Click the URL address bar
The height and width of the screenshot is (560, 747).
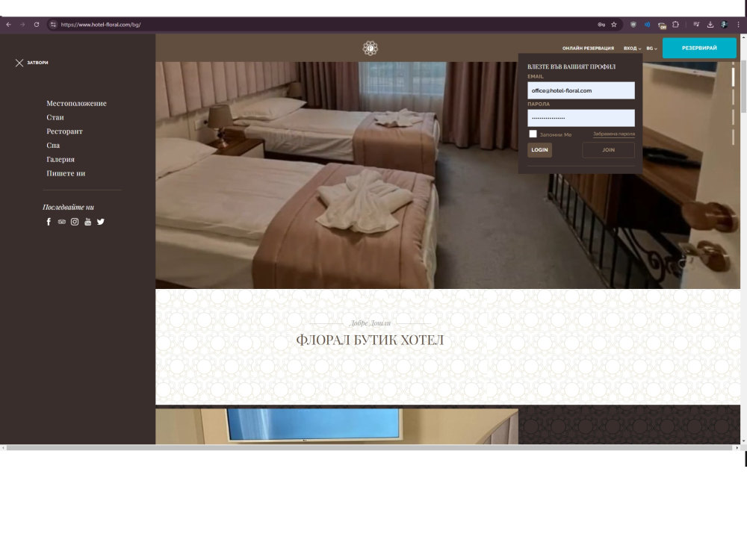(x=324, y=25)
